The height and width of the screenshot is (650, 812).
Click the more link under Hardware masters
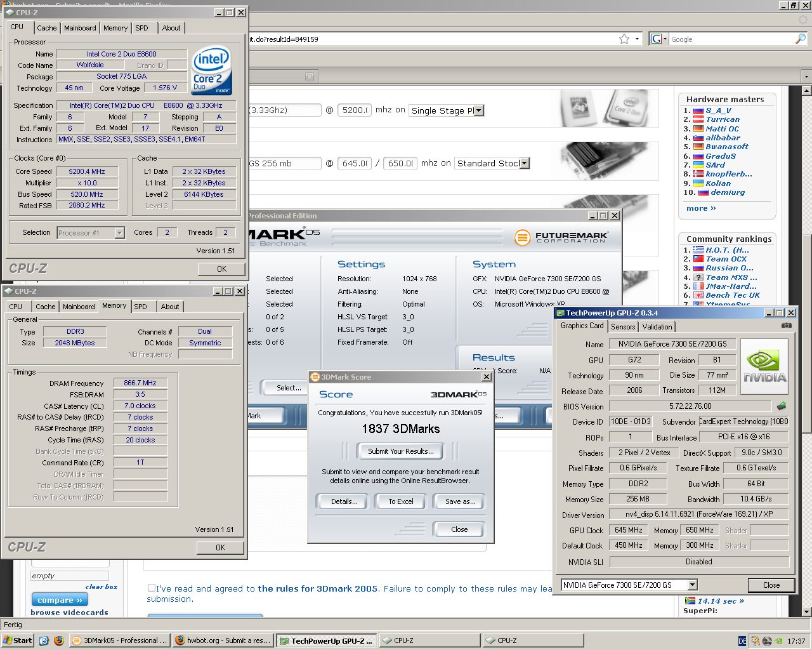pyautogui.click(x=701, y=208)
